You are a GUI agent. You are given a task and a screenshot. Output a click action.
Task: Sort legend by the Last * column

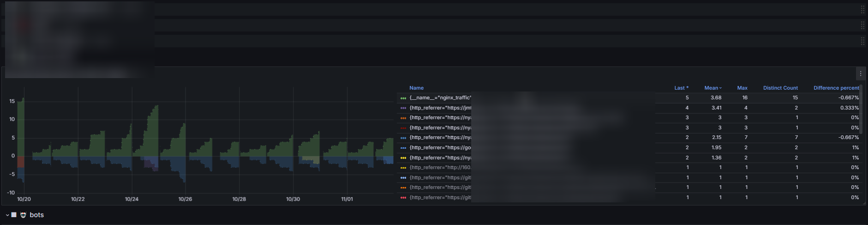[681, 88]
